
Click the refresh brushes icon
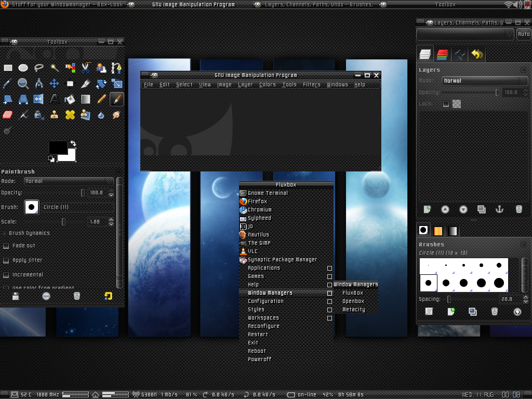tap(517, 312)
